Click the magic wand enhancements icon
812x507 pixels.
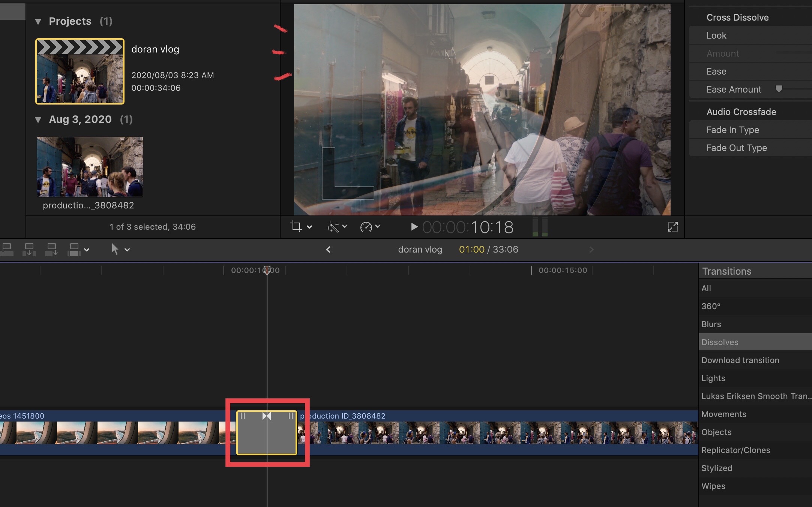click(x=333, y=226)
